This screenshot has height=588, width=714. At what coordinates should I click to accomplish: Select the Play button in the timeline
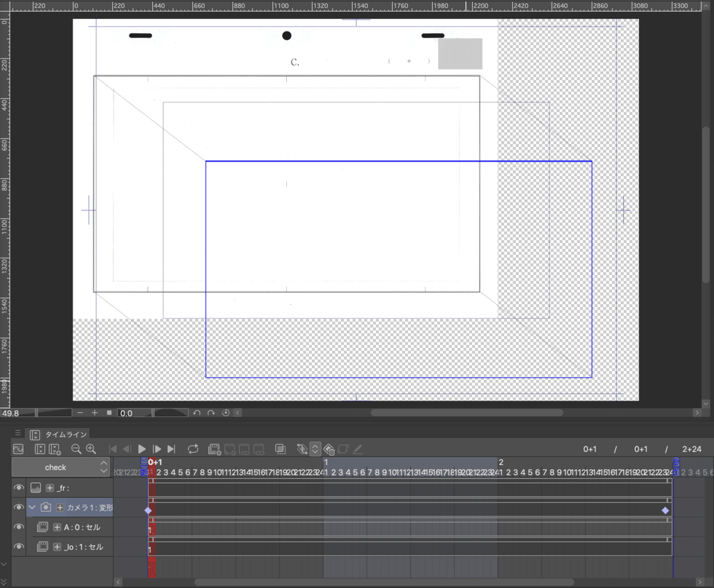[142, 449]
